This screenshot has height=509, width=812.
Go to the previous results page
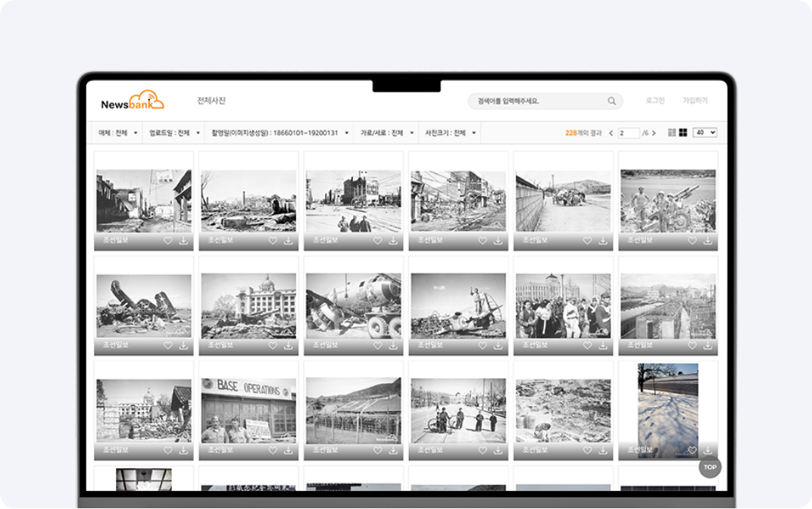tap(611, 133)
